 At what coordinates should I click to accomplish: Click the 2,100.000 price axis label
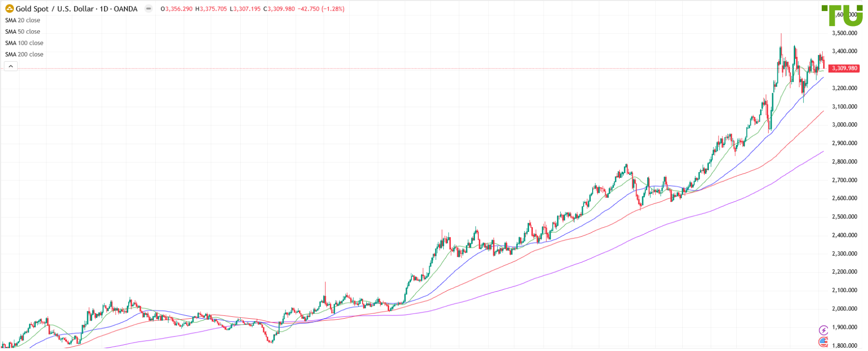click(844, 290)
